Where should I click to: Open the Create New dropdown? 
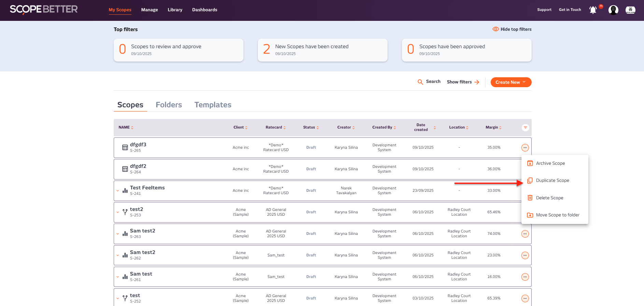click(x=510, y=82)
